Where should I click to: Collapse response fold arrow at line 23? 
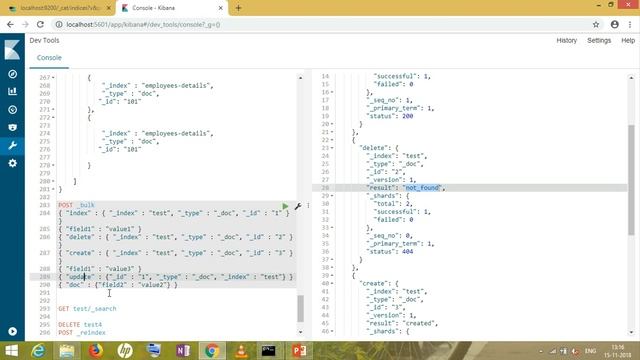coord(332,148)
